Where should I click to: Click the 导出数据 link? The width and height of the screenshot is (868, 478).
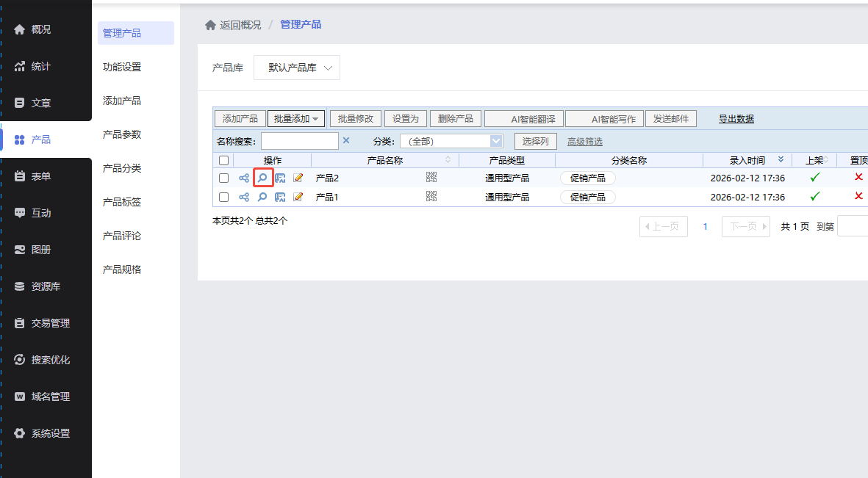point(736,119)
